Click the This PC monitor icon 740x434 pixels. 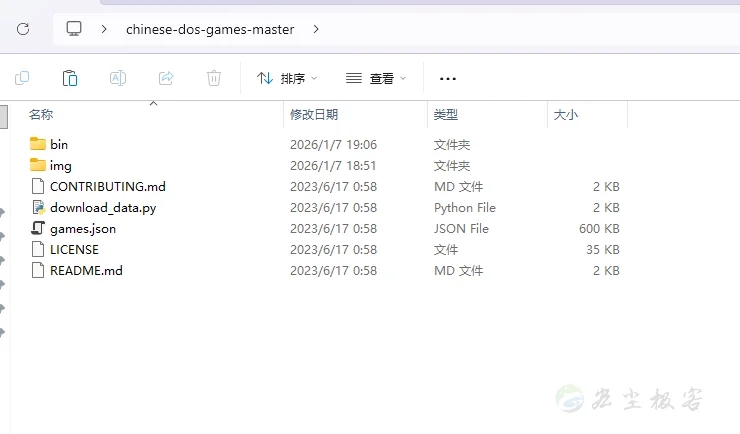tap(74, 29)
